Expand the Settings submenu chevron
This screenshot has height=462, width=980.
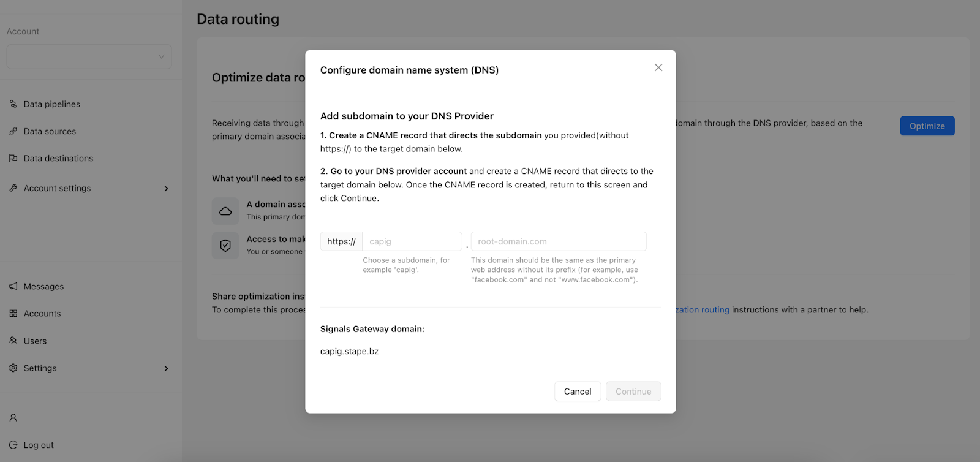(166, 368)
